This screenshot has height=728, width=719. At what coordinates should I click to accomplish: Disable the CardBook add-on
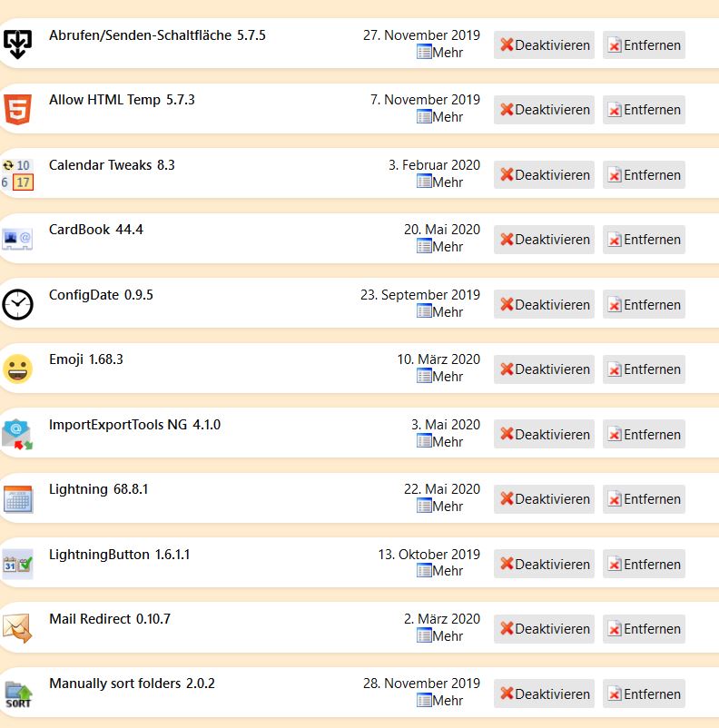click(544, 240)
